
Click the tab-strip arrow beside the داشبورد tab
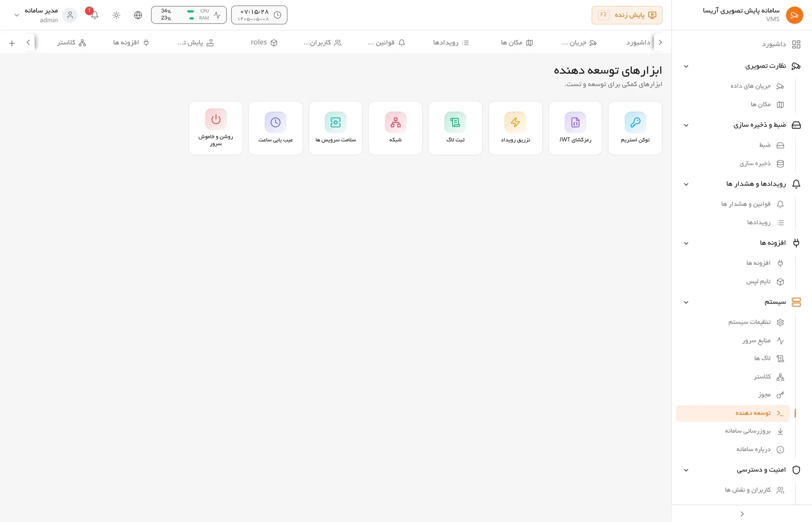[x=660, y=42]
